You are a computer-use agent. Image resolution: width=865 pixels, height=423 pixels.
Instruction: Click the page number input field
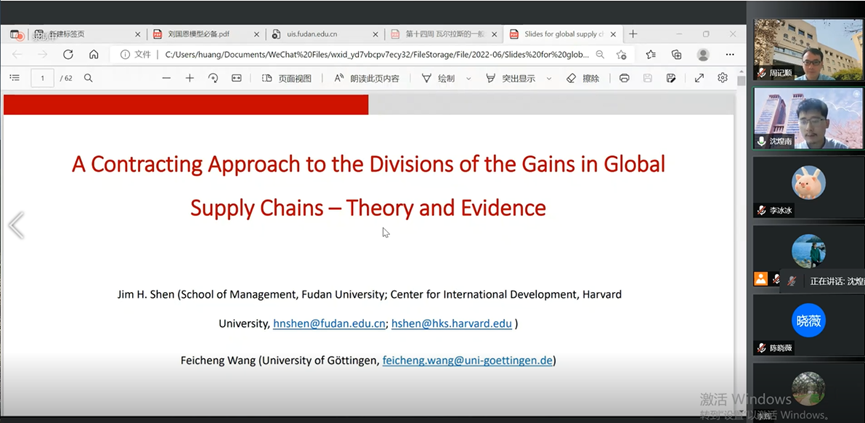tap(43, 77)
